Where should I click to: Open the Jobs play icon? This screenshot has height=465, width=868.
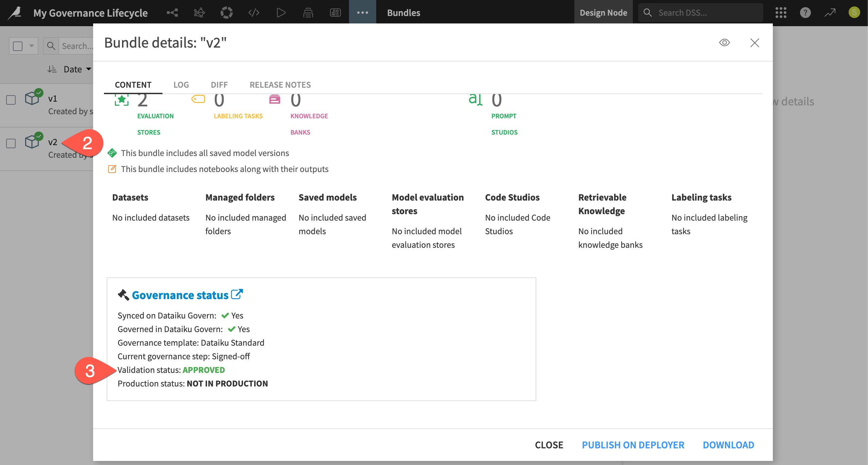(x=281, y=12)
